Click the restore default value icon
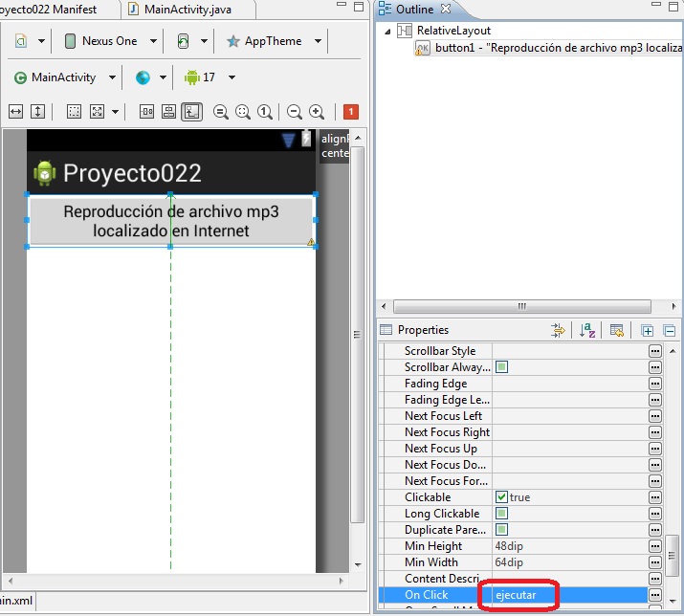The height and width of the screenshot is (616, 684). tap(617, 331)
